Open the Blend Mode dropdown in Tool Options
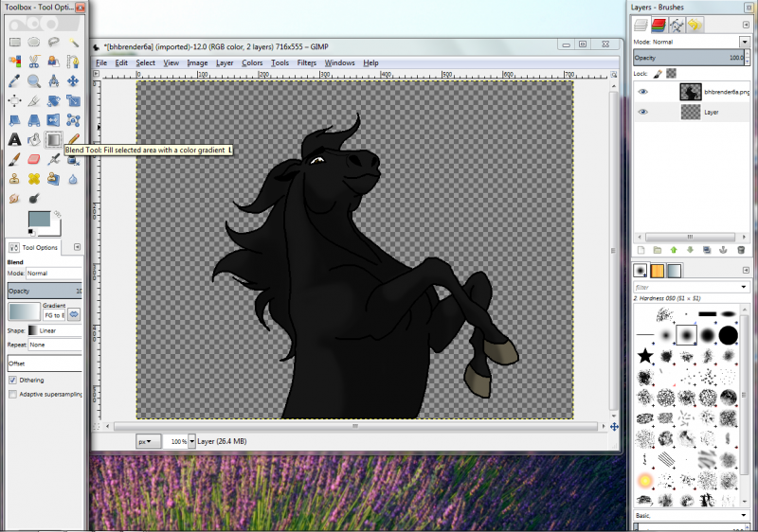The height and width of the screenshot is (532, 758). tap(54, 274)
